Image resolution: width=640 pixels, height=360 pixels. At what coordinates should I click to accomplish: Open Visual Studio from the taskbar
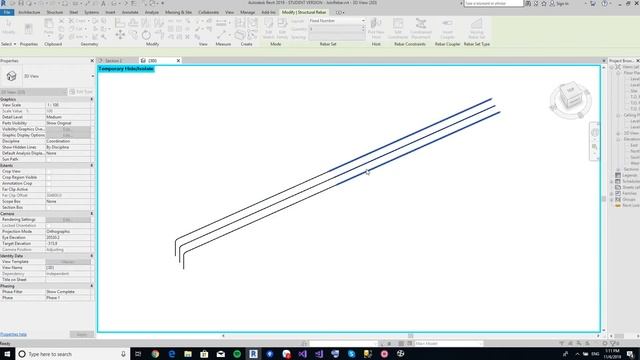coord(302,354)
